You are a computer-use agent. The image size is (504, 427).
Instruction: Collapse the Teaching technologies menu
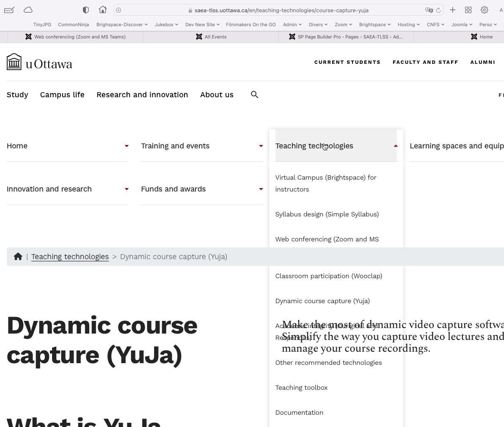pyautogui.click(x=395, y=146)
